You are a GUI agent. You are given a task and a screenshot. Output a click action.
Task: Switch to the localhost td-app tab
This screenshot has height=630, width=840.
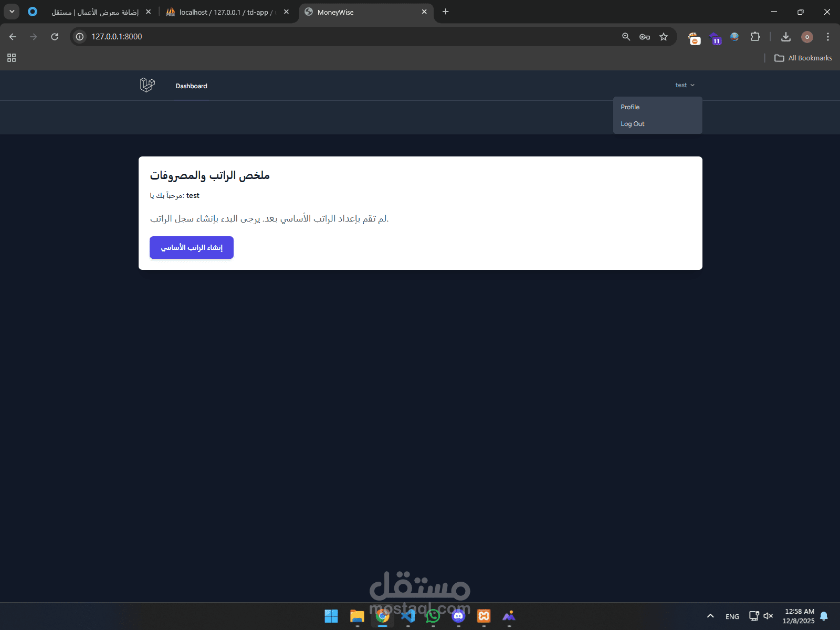click(x=227, y=12)
